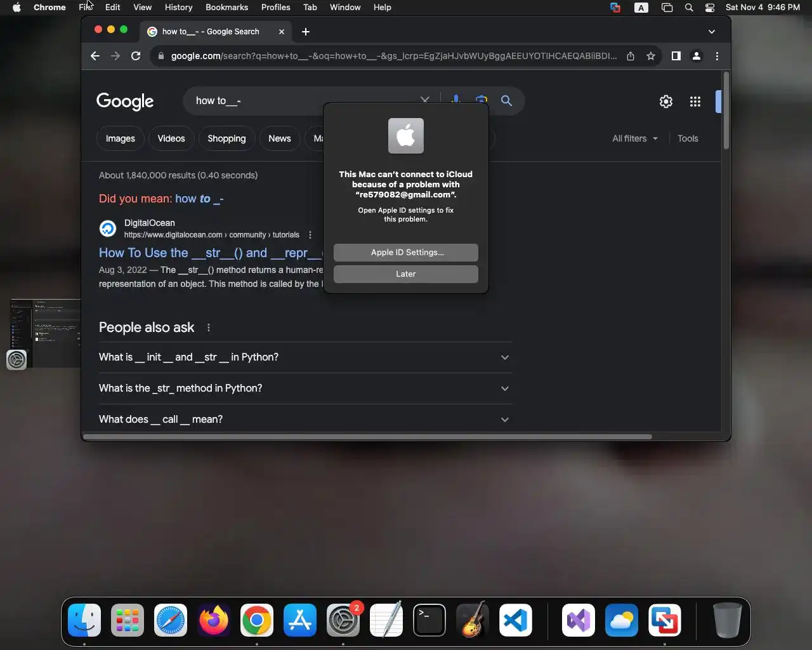
Task: Open Terminal from the Dock
Action: [x=429, y=620]
